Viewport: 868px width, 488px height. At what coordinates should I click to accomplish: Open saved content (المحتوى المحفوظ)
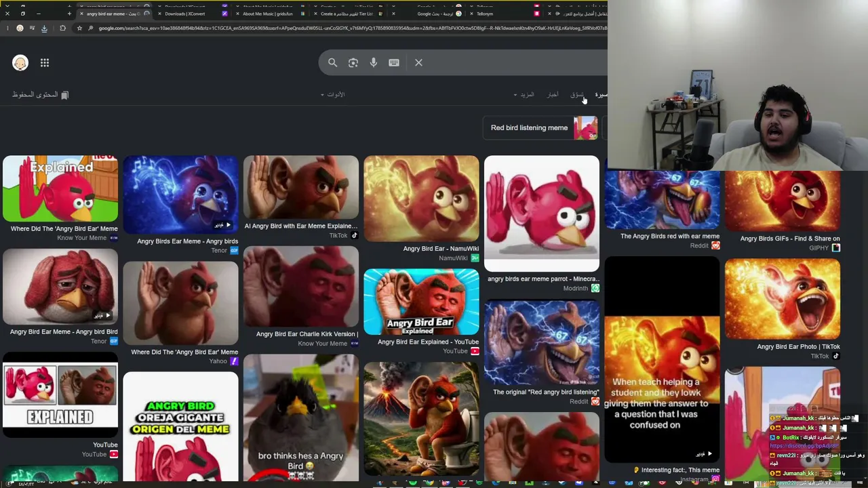tap(40, 95)
